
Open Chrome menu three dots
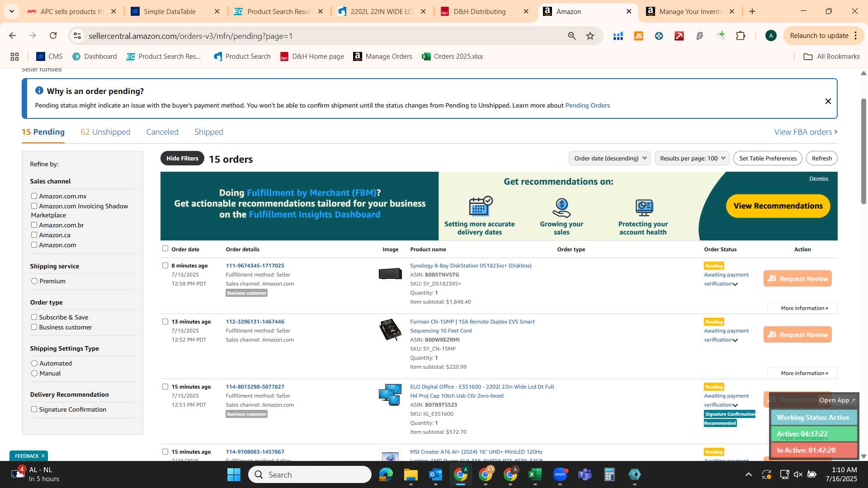pos(855,36)
